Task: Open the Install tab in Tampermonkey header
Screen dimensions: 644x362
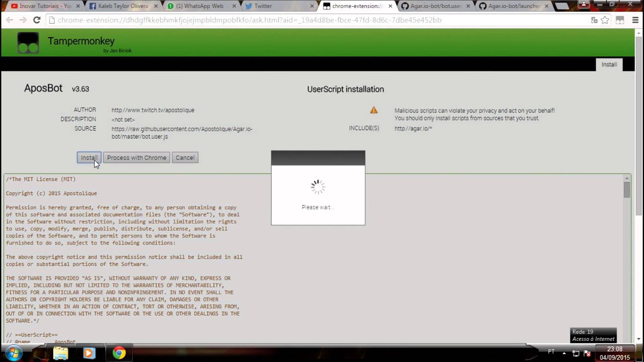Action: [x=609, y=64]
